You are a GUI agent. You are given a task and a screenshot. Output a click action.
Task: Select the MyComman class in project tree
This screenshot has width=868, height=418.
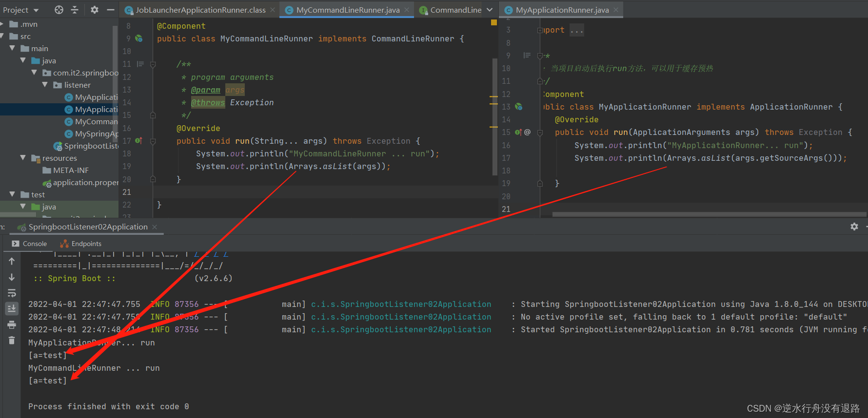(91, 121)
